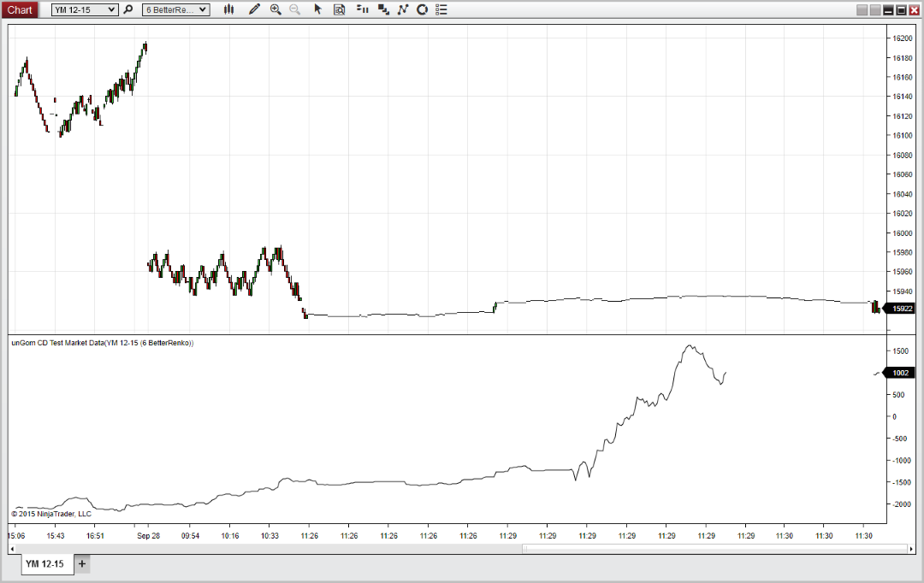924x583 pixels.
Task: Click the 1500 indicator axis label
Action: [900, 351]
